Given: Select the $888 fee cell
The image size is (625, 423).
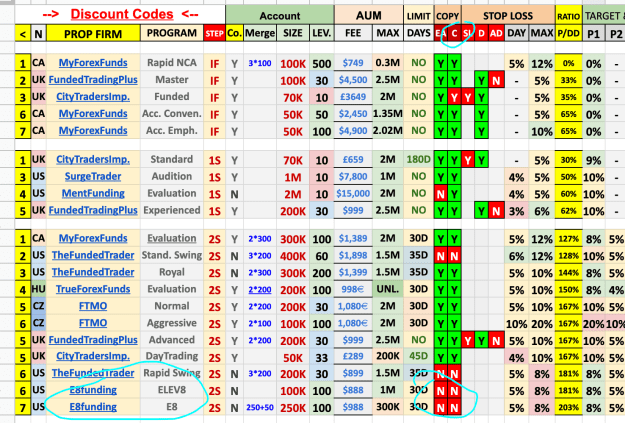Looking at the screenshot, I should [353, 390].
